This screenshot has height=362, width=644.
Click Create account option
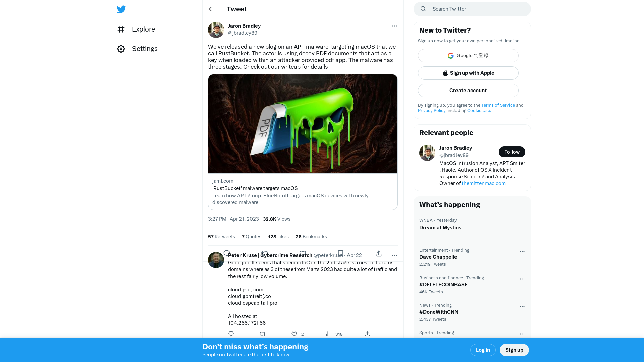click(468, 90)
